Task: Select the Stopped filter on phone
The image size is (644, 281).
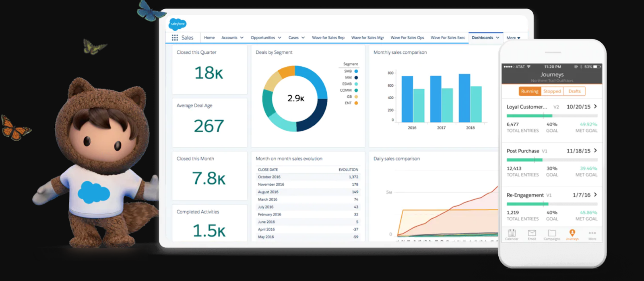Action: coord(552,91)
